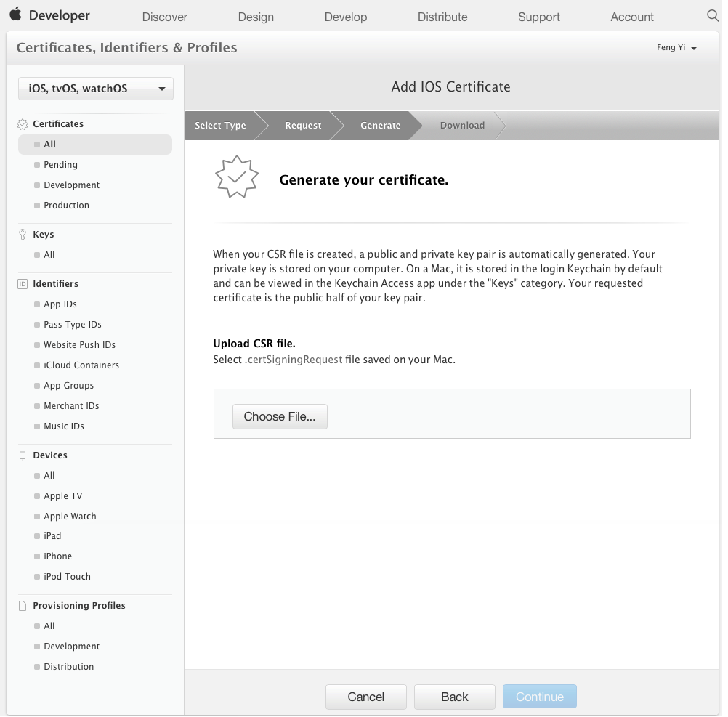
Task: Click the Certificates seal icon in sidebar
Action: tap(23, 124)
